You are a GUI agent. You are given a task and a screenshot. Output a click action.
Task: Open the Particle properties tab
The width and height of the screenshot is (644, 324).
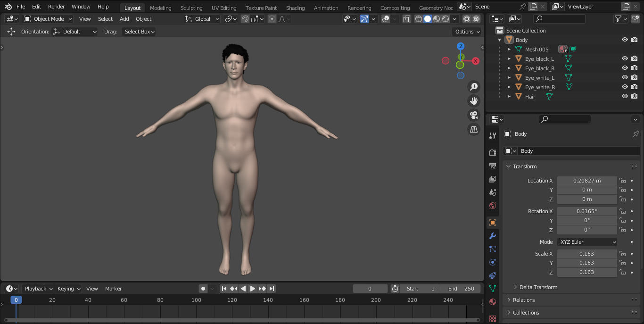pyautogui.click(x=493, y=249)
